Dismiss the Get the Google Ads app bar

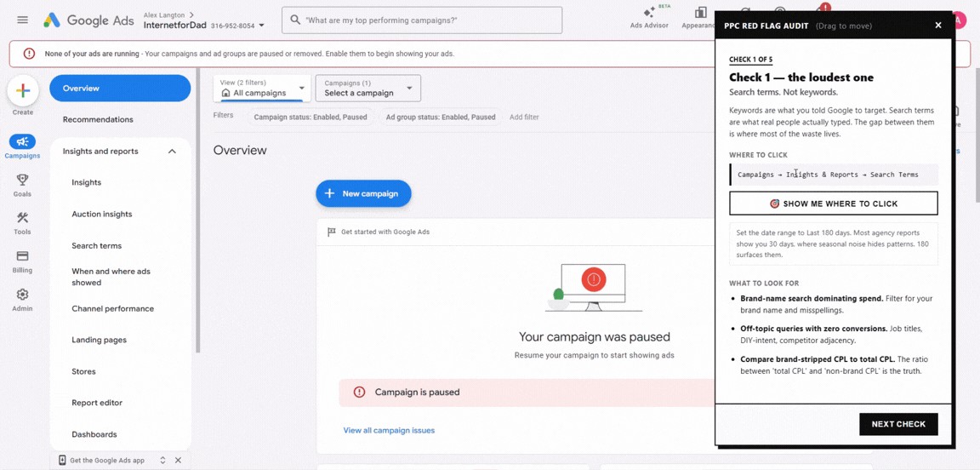(x=178, y=460)
